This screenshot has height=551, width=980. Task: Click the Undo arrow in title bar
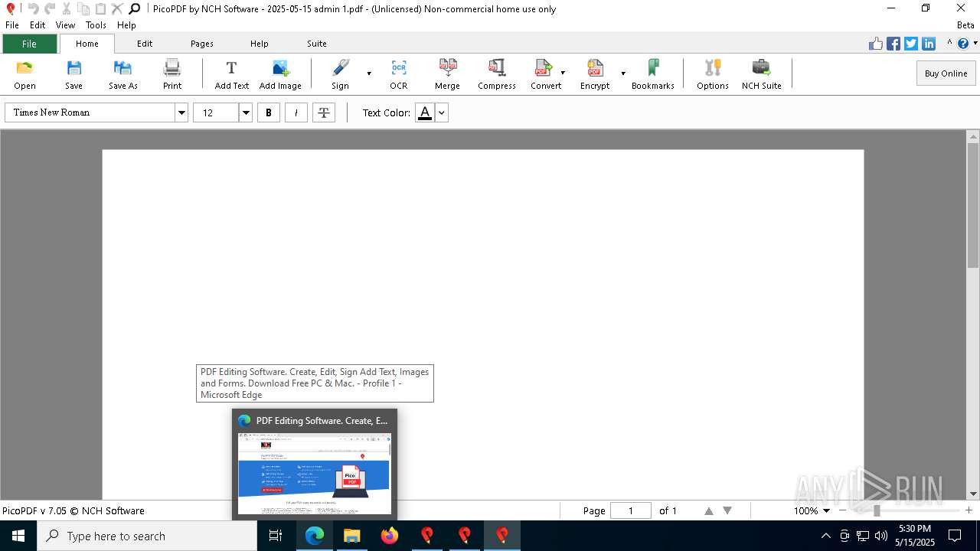click(33, 8)
